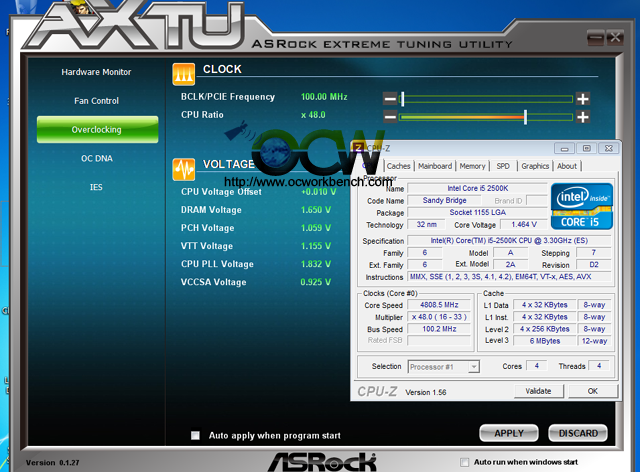The height and width of the screenshot is (472, 640).
Task: Click the Intel Core i5 logo in CPU-Z
Action: [x=582, y=206]
